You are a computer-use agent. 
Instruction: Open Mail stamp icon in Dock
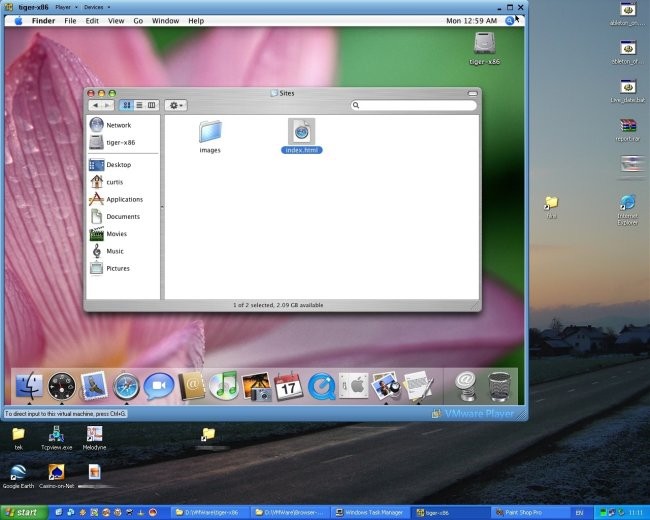click(94, 386)
